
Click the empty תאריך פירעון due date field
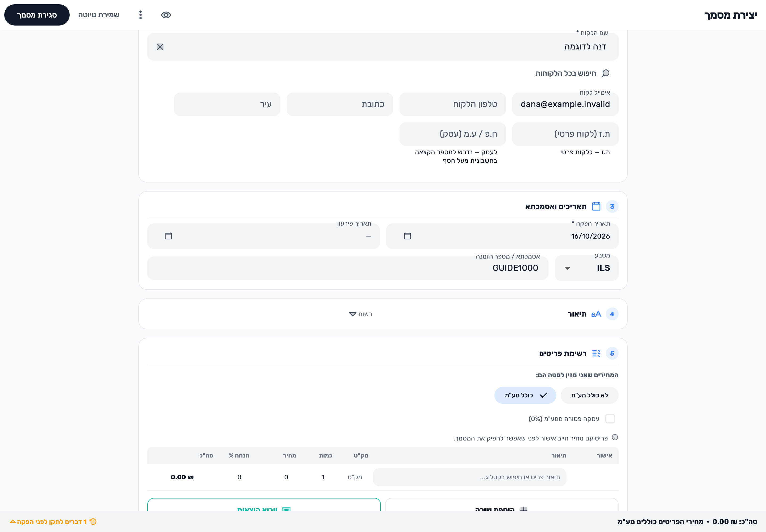[263, 236]
